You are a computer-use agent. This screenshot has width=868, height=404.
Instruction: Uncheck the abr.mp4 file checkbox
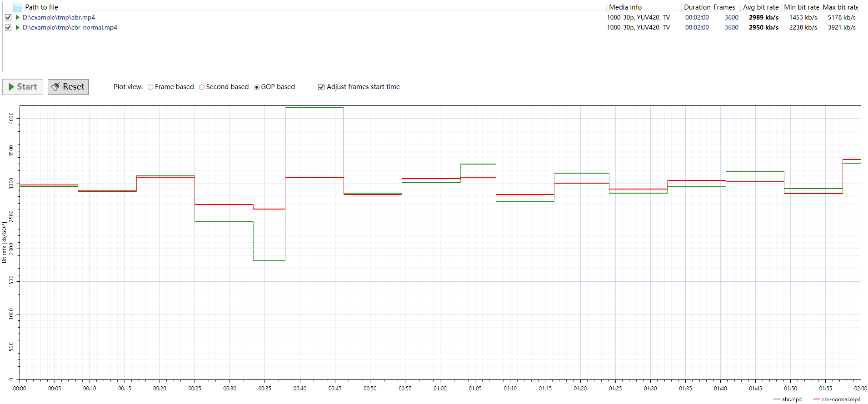point(8,17)
